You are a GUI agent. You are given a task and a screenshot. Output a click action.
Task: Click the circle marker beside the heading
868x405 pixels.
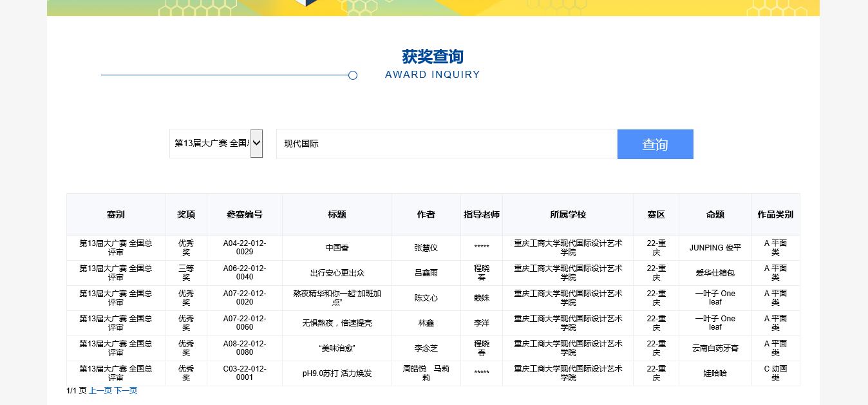coord(353,75)
